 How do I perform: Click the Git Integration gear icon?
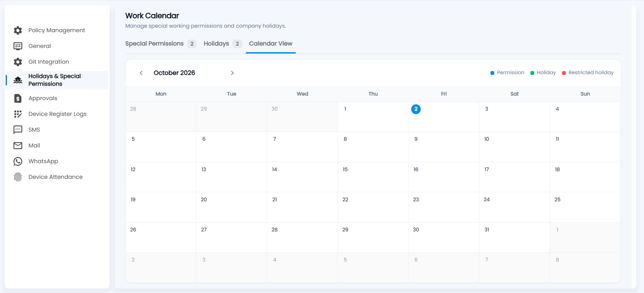pyautogui.click(x=18, y=62)
